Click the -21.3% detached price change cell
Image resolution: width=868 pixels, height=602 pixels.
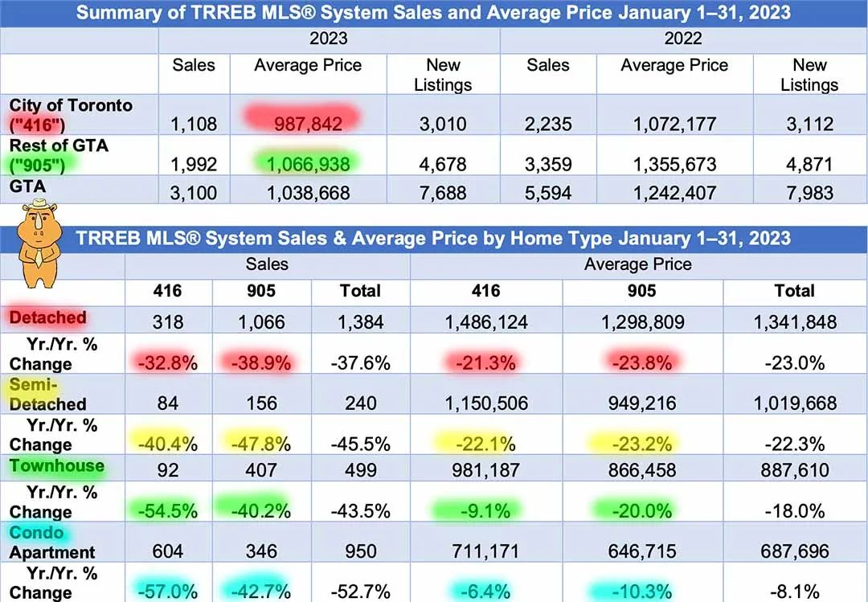(486, 362)
